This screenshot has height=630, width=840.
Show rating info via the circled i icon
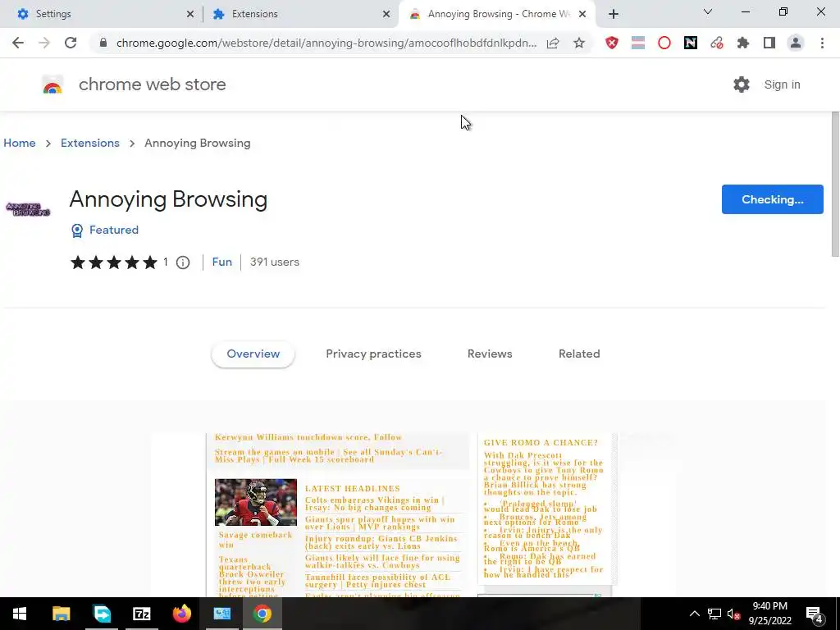183,262
